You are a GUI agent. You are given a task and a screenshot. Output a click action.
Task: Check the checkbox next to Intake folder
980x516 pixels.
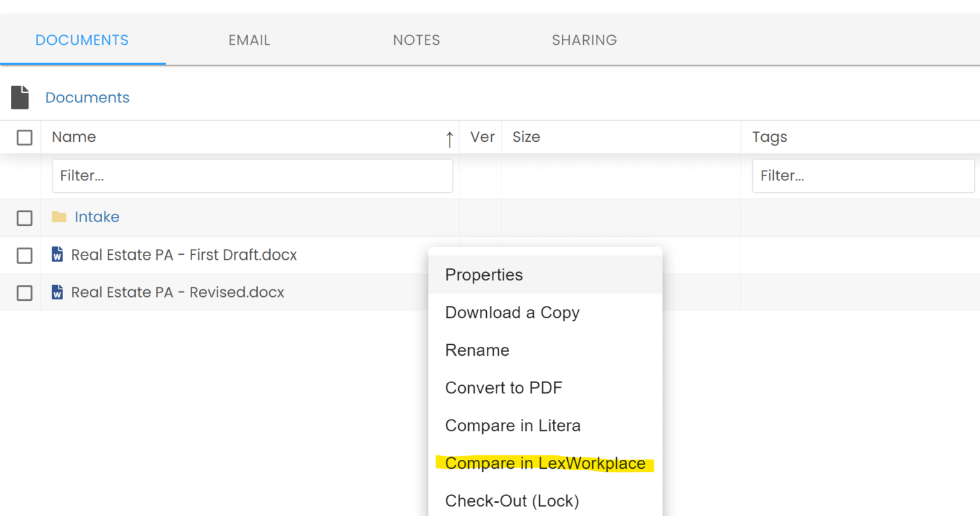[x=24, y=218]
